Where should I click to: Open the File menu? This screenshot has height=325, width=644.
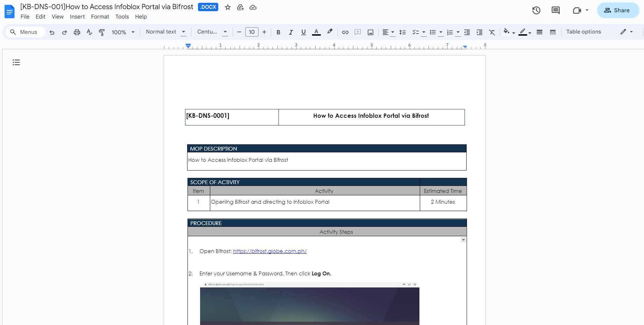(25, 17)
